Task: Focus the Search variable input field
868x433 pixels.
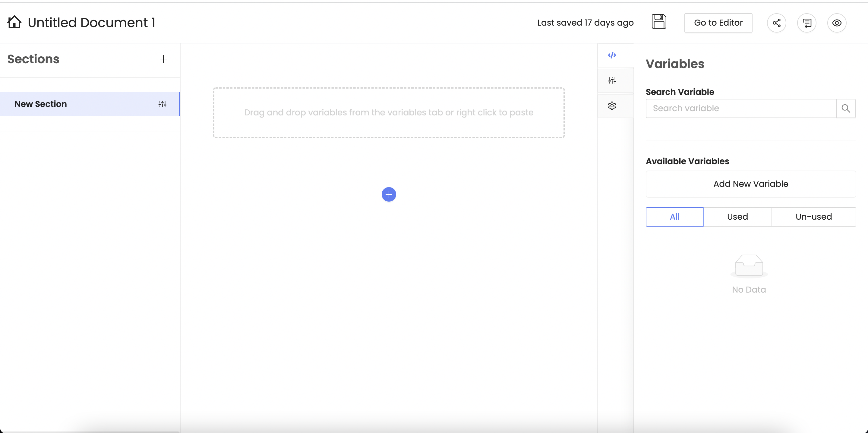Action: [741, 108]
